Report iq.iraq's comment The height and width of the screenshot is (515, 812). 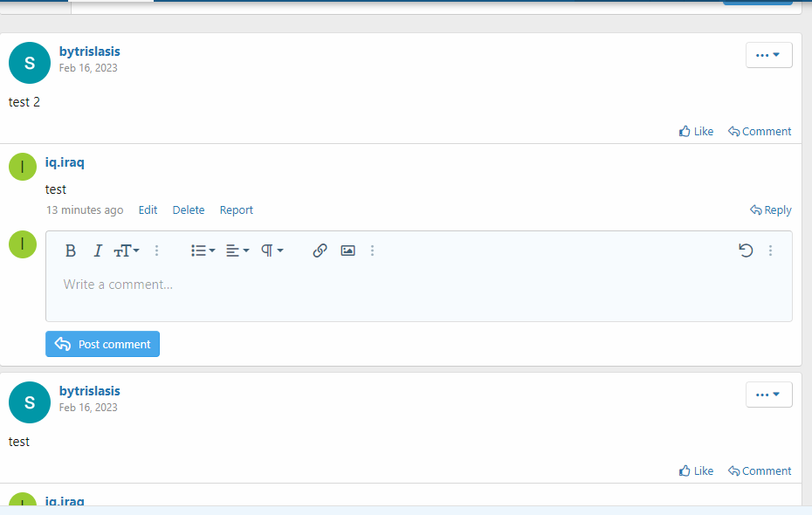tap(236, 209)
